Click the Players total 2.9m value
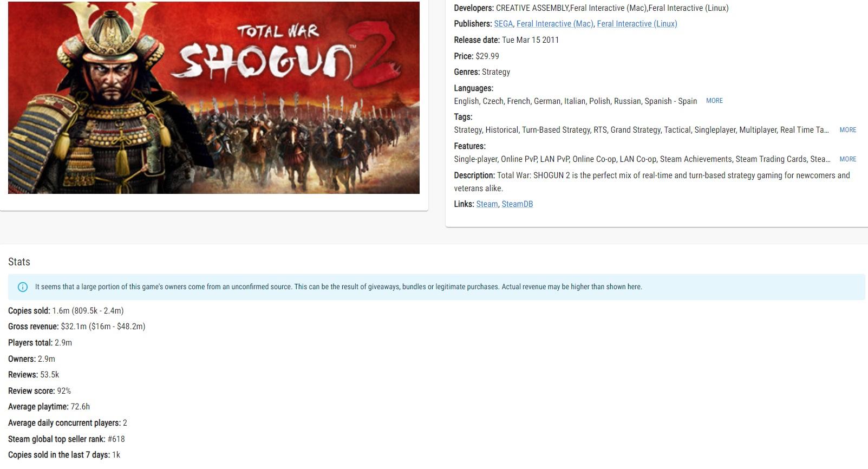Viewport: 868px width, 469px height. coord(63,343)
